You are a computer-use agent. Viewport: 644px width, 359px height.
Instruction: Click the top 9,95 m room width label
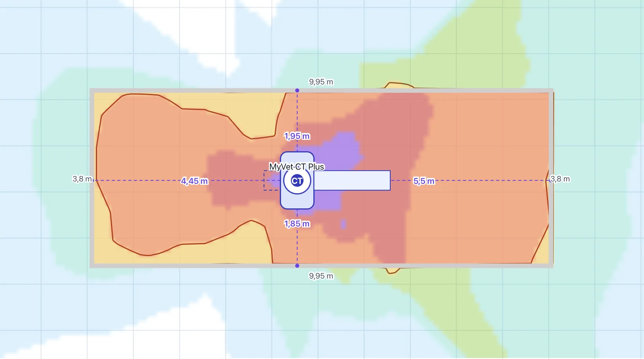click(321, 82)
